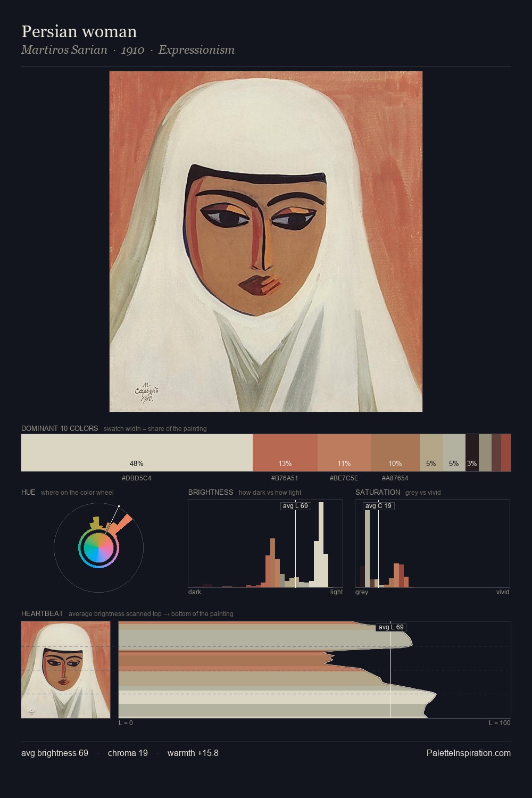Click the 'L = 0' axis label
The image size is (532, 798).
[126, 723]
